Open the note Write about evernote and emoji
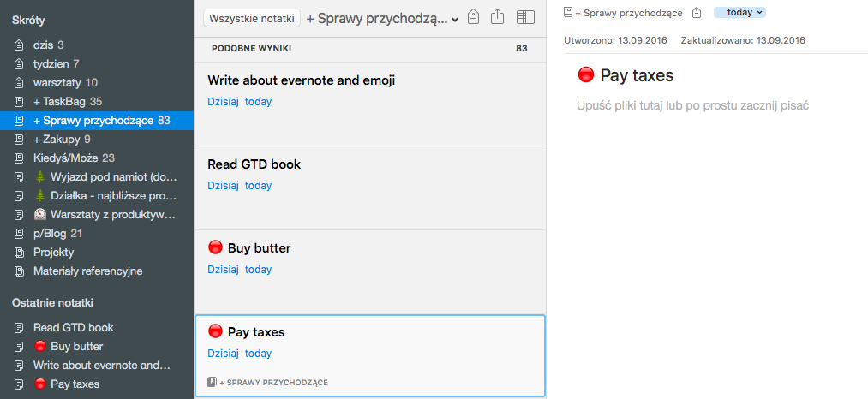Image resolution: width=868 pixels, height=399 pixels. click(370, 104)
